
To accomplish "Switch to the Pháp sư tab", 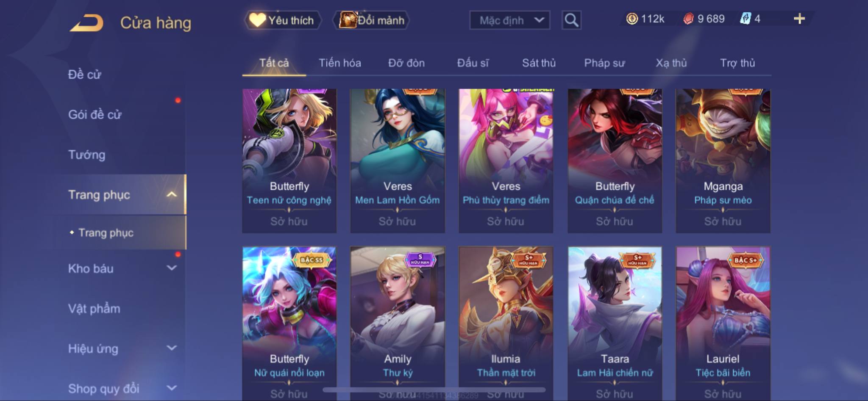I will tap(604, 63).
